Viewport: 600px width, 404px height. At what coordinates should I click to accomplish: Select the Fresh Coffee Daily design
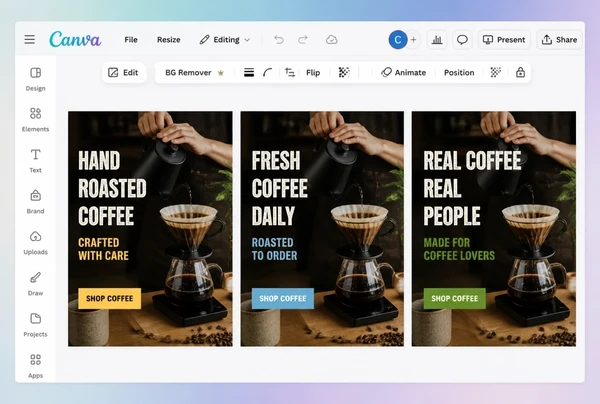pyautogui.click(x=322, y=229)
